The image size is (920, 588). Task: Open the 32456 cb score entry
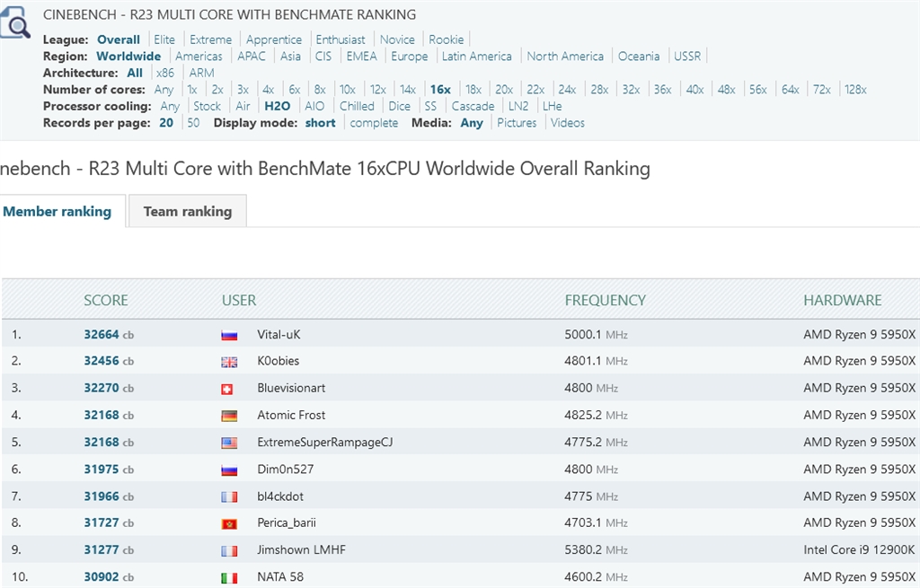coord(102,361)
